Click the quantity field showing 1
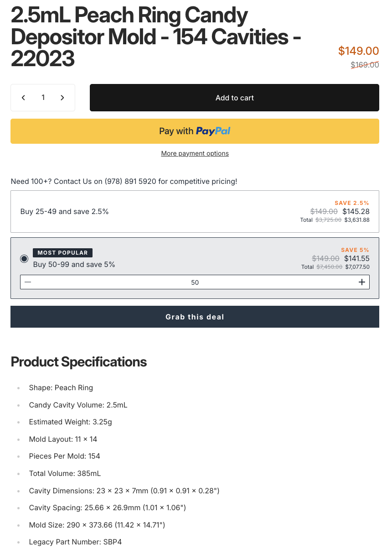This screenshot has height=549, width=392. [x=43, y=98]
